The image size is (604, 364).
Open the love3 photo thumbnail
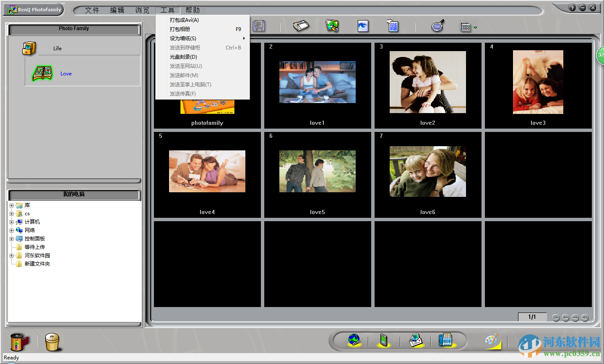538,82
